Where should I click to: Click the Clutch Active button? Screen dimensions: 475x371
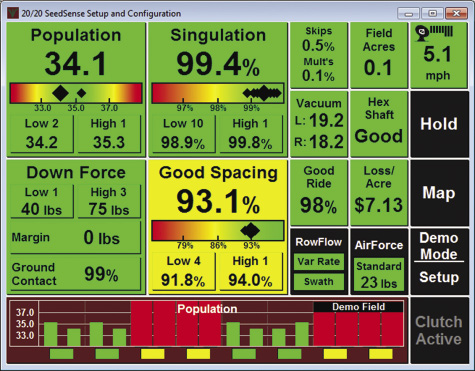click(x=439, y=330)
